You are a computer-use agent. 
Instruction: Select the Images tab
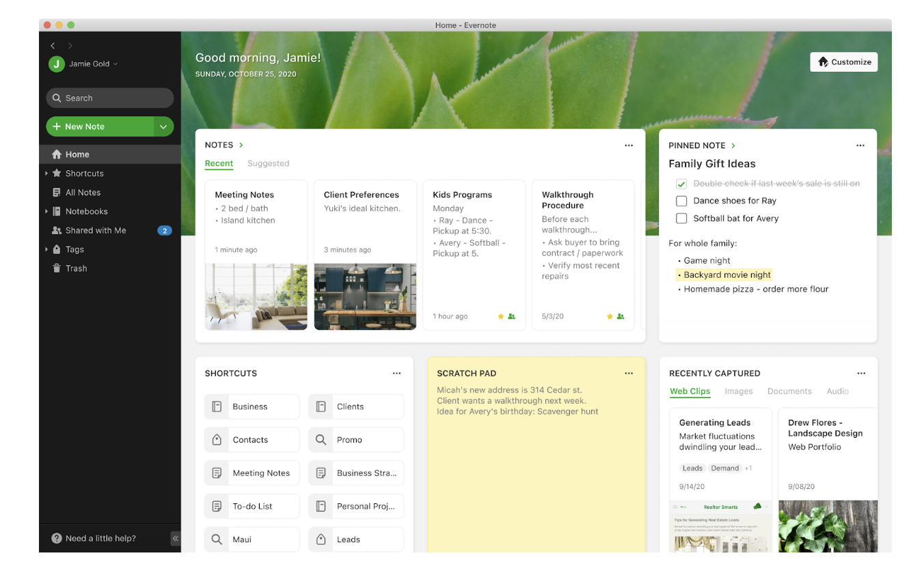(739, 391)
